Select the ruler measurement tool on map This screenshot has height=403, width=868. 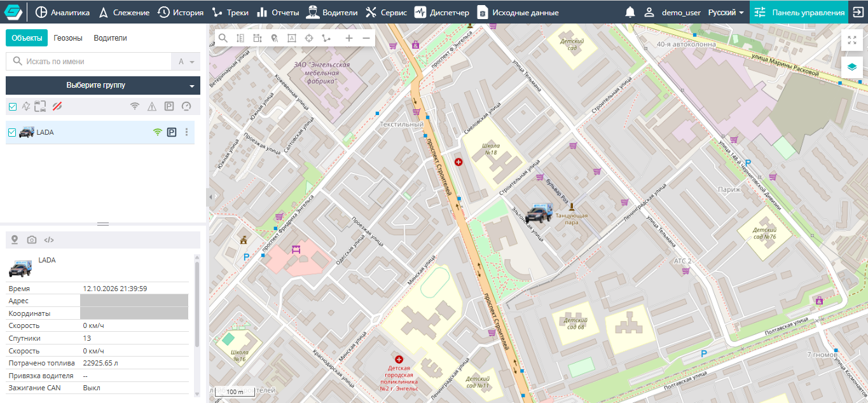click(240, 38)
